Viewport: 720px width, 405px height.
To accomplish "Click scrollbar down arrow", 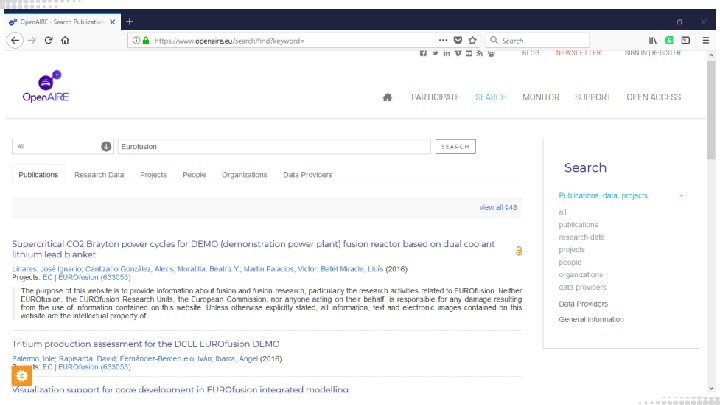I will point(711,388).
